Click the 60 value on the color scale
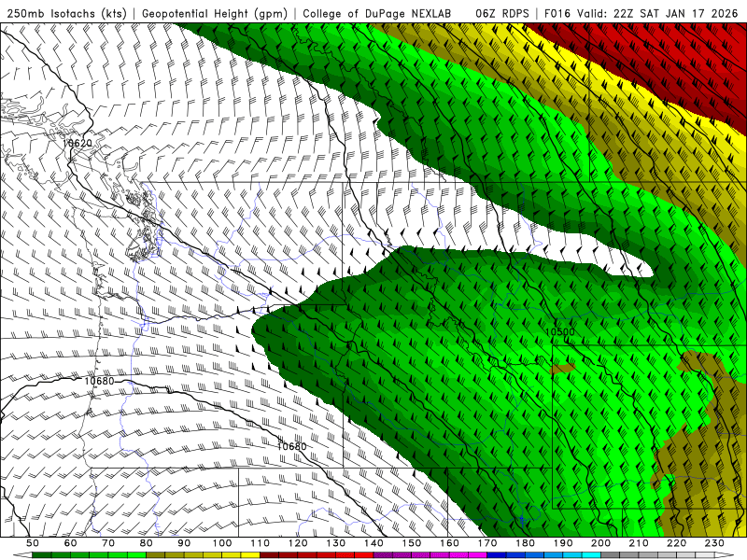This screenshot has height=560, width=747. [70, 543]
